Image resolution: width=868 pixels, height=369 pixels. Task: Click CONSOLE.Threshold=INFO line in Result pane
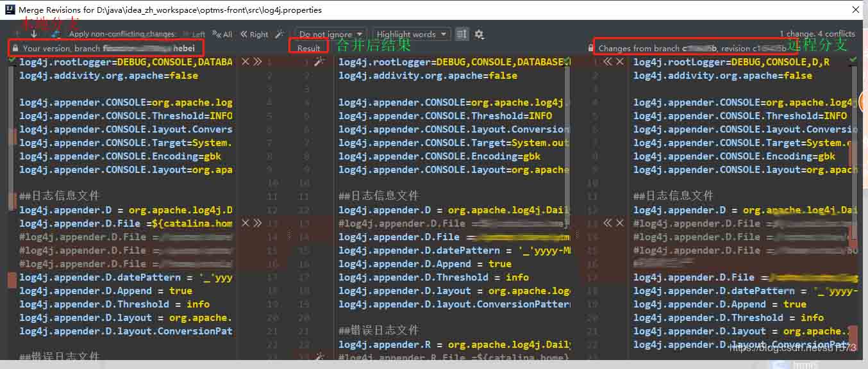(x=446, y=116)
